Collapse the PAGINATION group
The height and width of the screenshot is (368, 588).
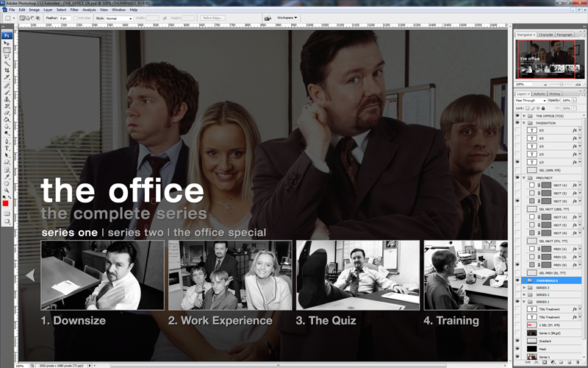524,123
